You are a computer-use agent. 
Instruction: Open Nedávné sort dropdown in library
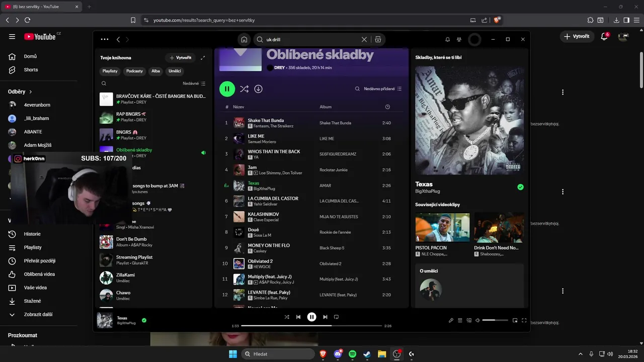click(x=194, y=83)
